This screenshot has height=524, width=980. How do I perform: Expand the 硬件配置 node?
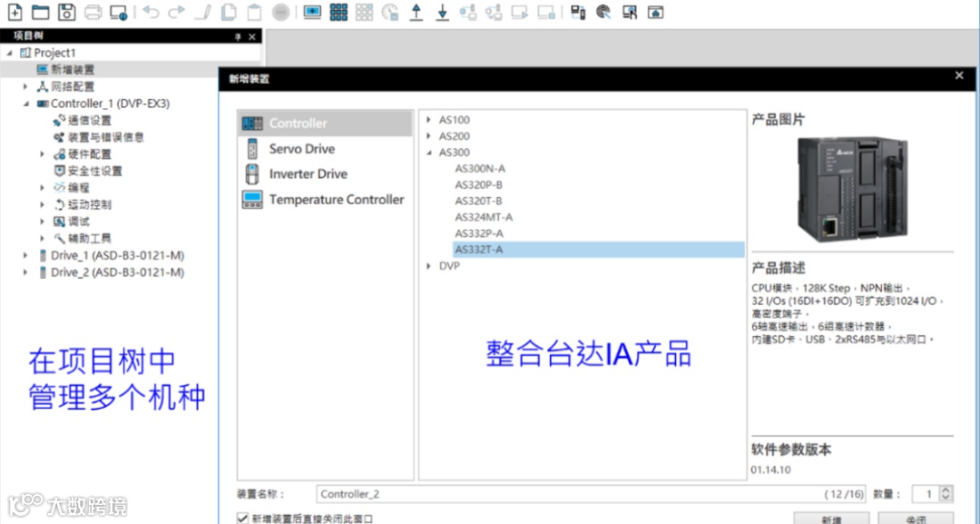pyautogui.click(x=43, y=153)
